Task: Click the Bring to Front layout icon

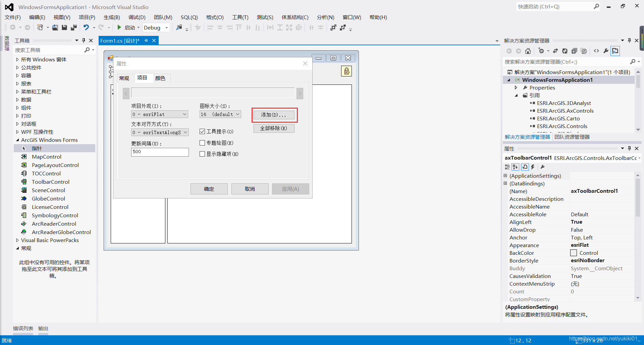Action: click(333, 27)
